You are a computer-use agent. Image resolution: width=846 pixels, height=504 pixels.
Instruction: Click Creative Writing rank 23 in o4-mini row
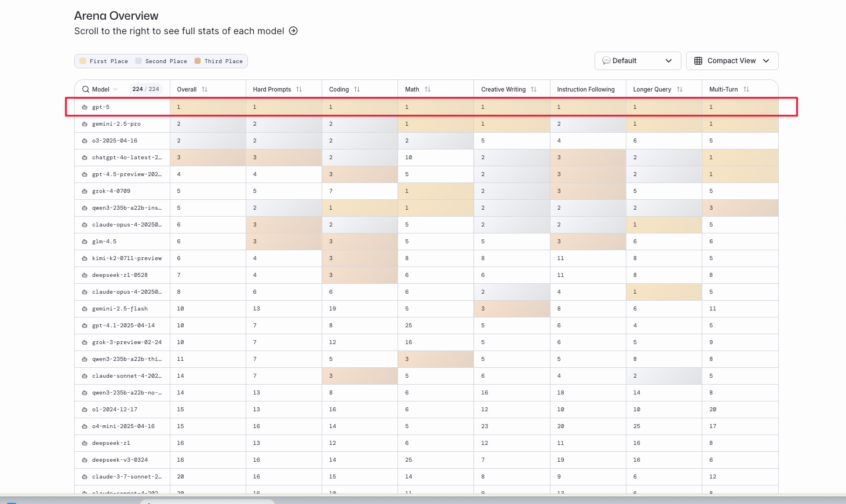pyautogui.click(x=484, y=426)
